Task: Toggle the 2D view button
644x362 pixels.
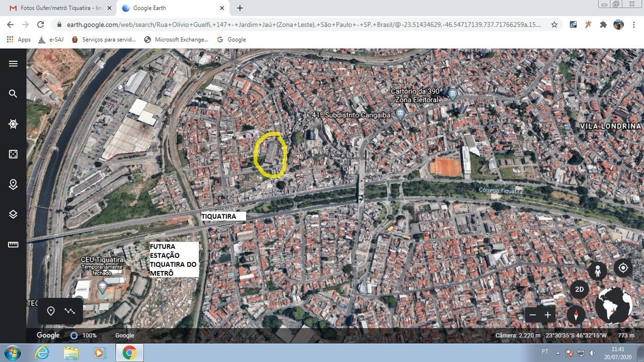Action: pos(580,289)
